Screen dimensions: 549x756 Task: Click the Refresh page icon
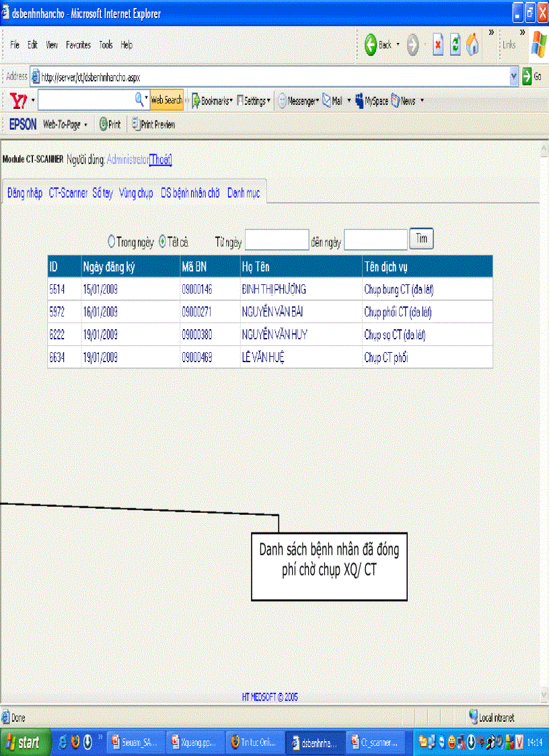(454, 43)
